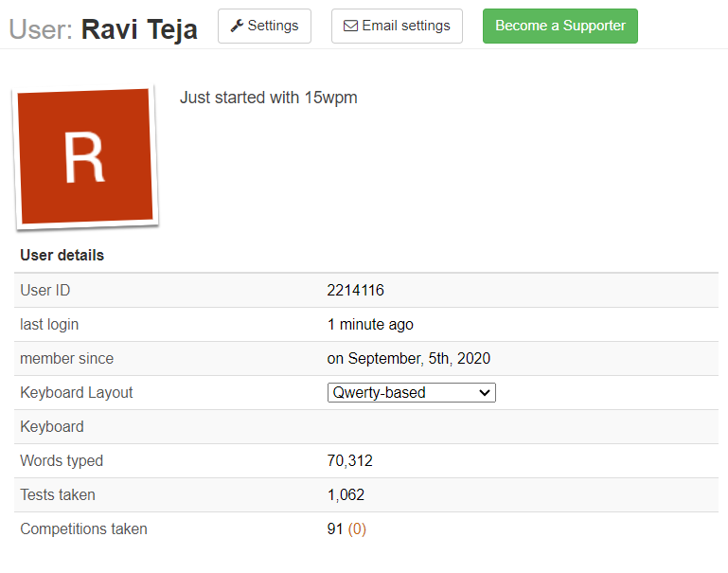This screenshot has height=573, width=728.
Task: Click the 'last login' label
Action: [x=49, y=324]
